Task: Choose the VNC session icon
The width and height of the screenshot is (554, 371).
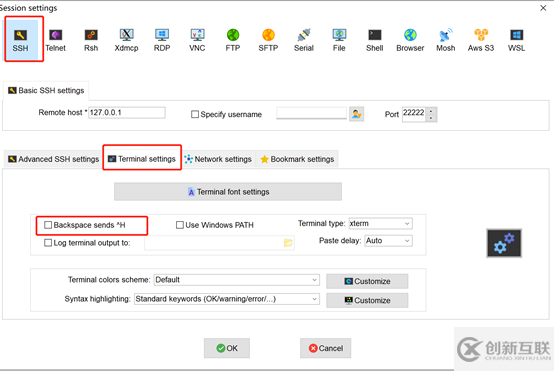Action: 197,40
